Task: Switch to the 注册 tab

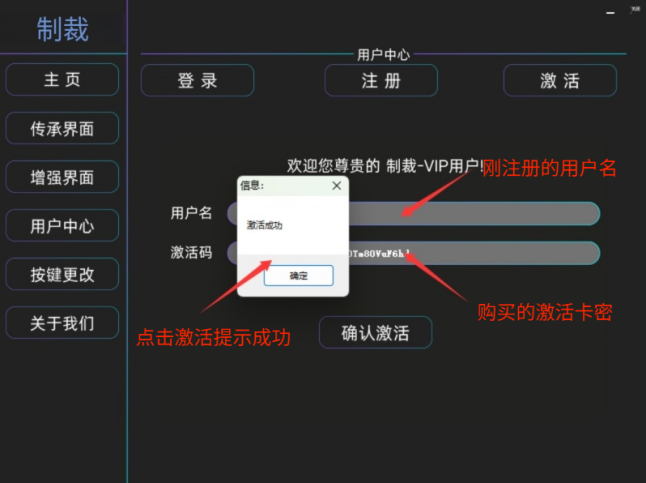Action: [x=381, y=81]
